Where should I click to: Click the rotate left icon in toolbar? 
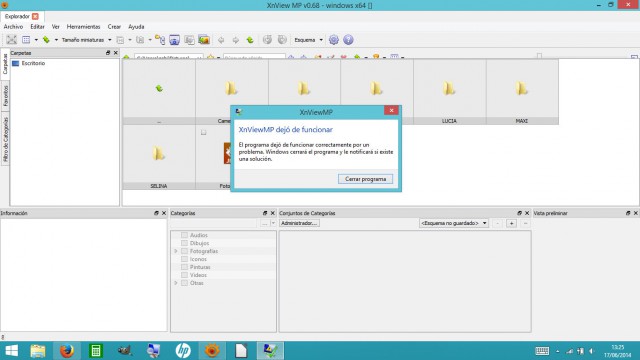pos(267,40)
